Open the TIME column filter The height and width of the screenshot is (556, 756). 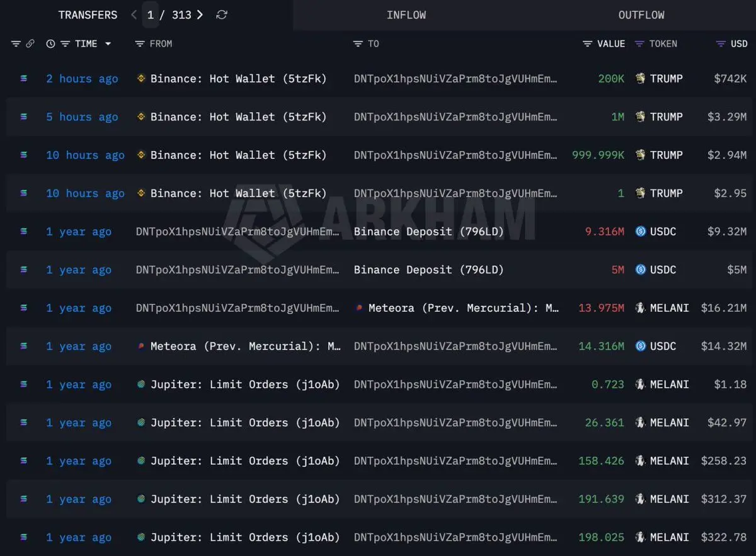[x=65, y=44]
